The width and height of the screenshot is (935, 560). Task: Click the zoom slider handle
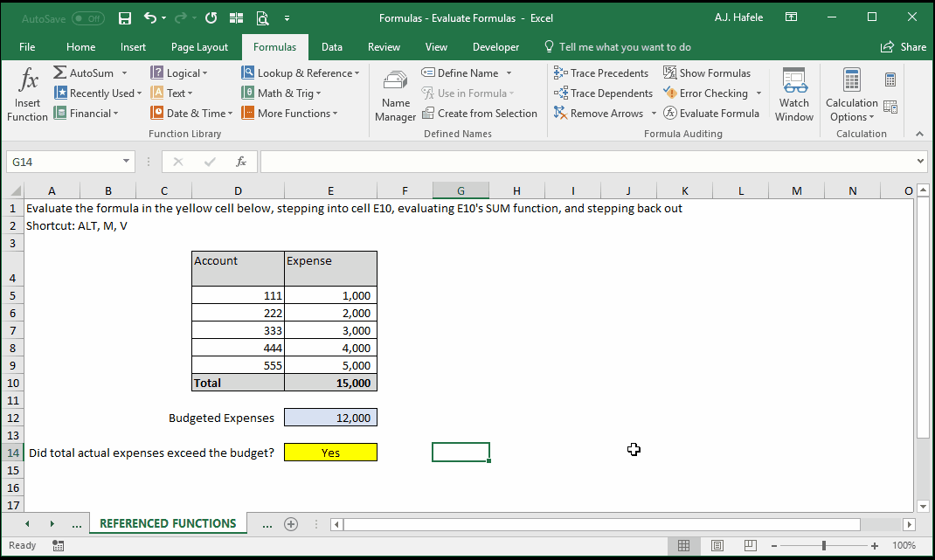pyautogui.click(x=823, y=545)
